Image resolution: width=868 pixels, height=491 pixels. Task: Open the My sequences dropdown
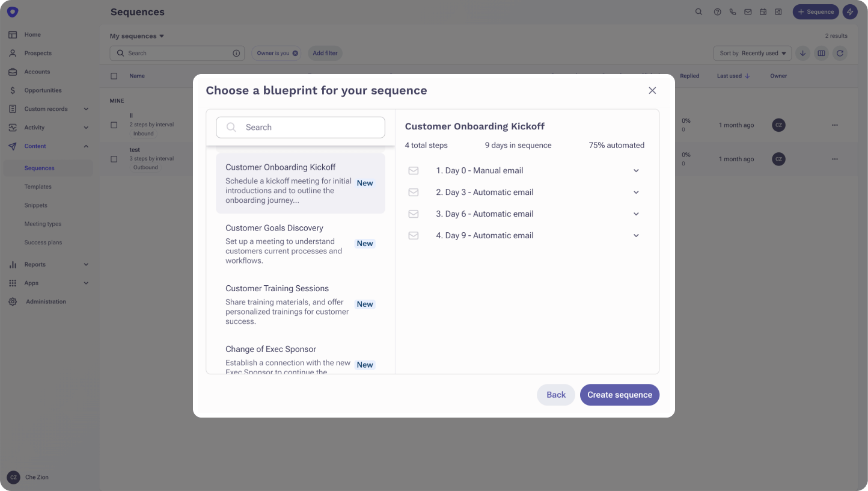[136, 36]
